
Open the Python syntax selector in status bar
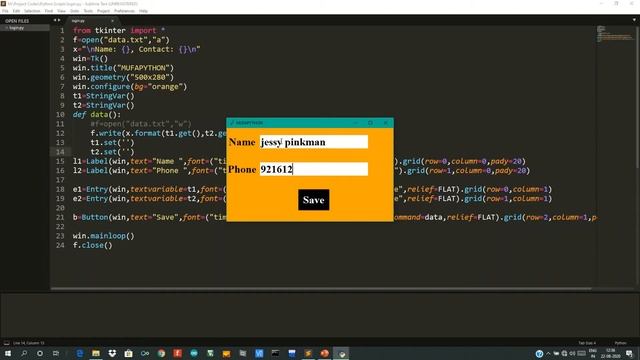tap(620, 343)
